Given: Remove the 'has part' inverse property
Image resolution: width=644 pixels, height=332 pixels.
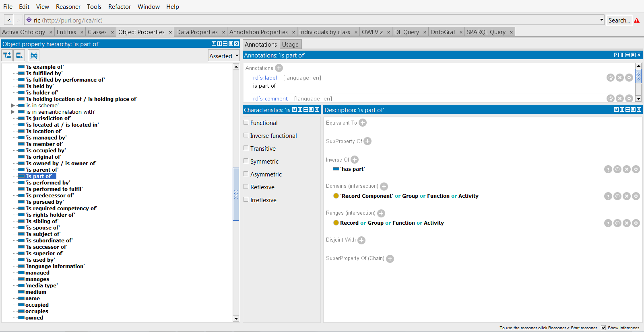Looking at the screenshot, I should (x=627, y=169).
